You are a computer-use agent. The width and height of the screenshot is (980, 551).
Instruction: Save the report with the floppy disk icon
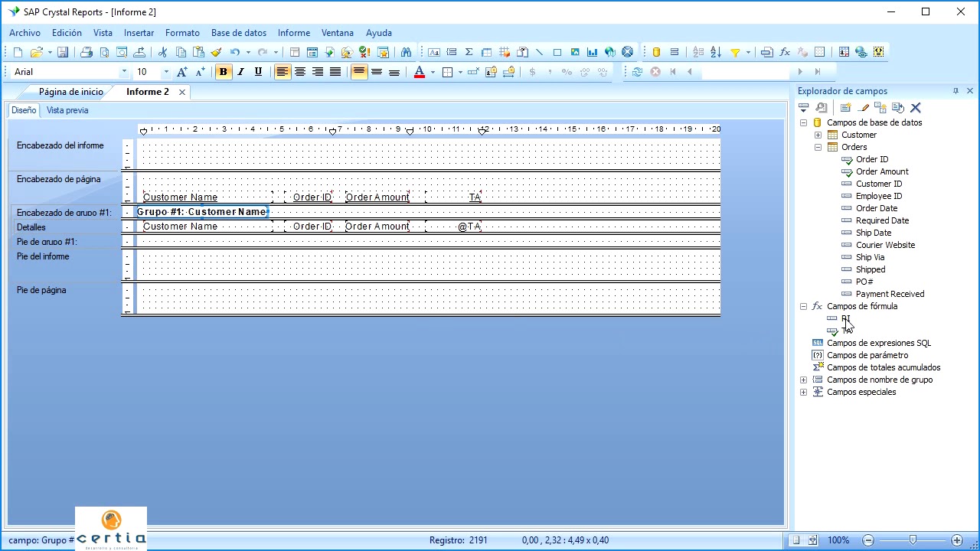(63, 52)
